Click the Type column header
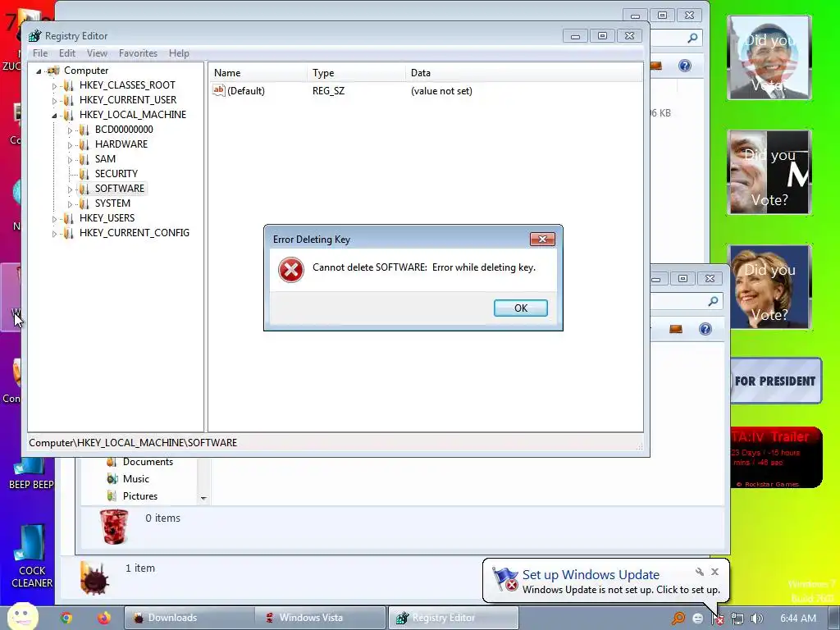Viewport: 840px width, 630px height. click(356, 73)
